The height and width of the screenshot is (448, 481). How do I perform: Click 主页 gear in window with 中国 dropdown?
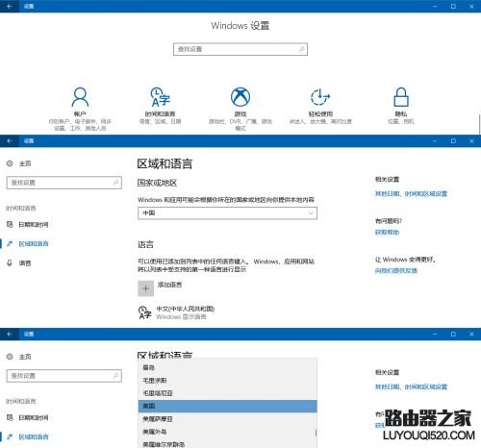tap(10, 163)
